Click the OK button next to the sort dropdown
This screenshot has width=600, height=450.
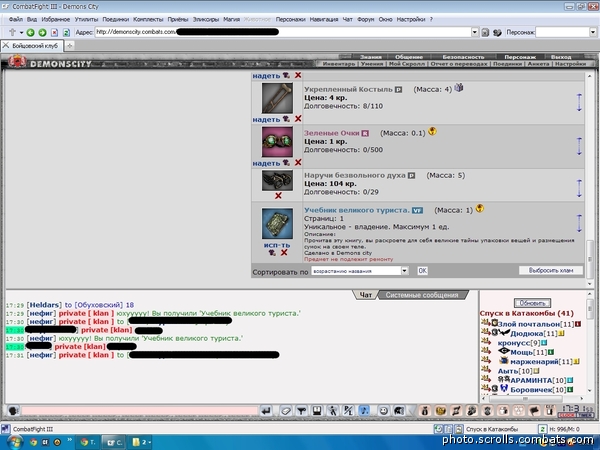[422, 271]
